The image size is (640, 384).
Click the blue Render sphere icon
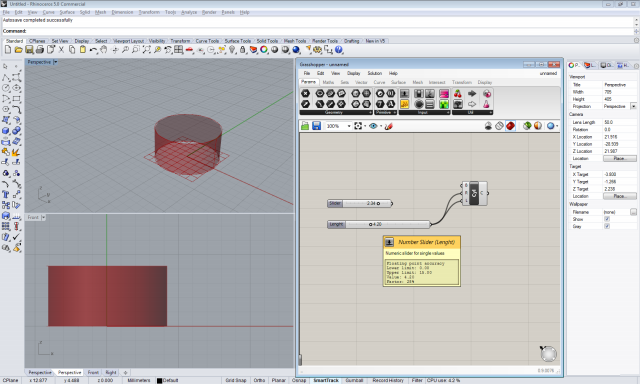(x=296, y=50)
